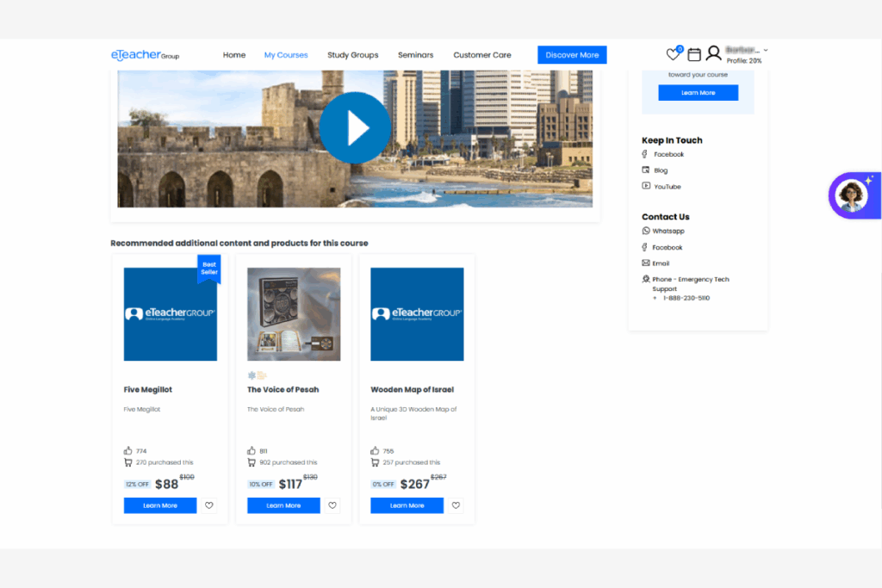Click the 12% OFF discount tag

tap(137, 484)
